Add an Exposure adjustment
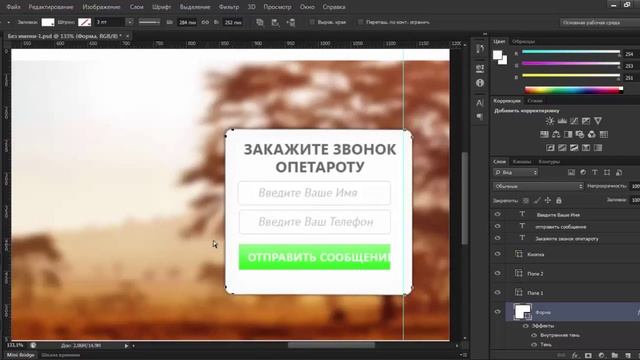Viewport: 640px width, 360px height. click(586, 121)
